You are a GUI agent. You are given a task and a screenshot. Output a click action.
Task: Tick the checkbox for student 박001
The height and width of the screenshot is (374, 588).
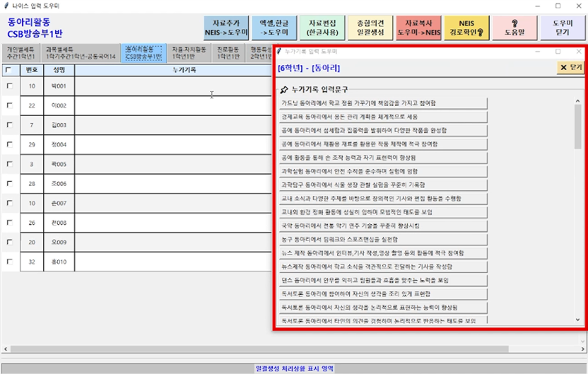[8, 86]
